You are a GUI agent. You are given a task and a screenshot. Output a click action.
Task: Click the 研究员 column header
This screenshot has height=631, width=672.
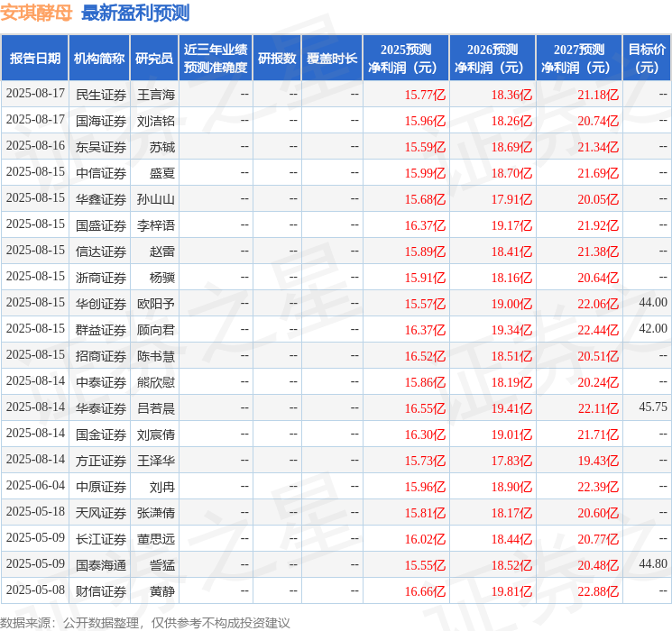coord(154,59)
